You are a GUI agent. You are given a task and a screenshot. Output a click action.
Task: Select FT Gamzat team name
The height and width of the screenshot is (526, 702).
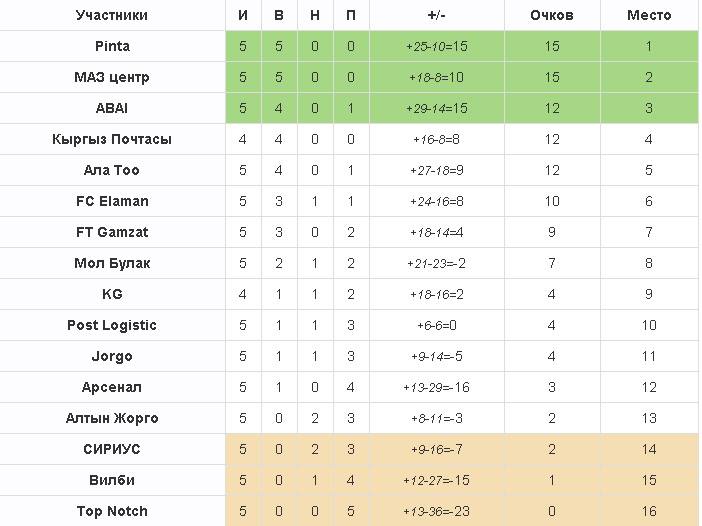pos(112,232)
